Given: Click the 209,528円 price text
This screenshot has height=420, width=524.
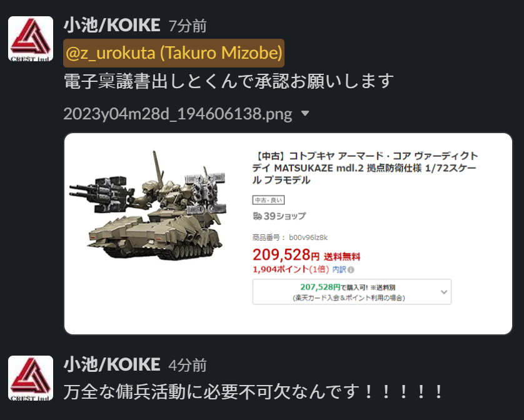Looking at the screenshot, I should point(286,255).
